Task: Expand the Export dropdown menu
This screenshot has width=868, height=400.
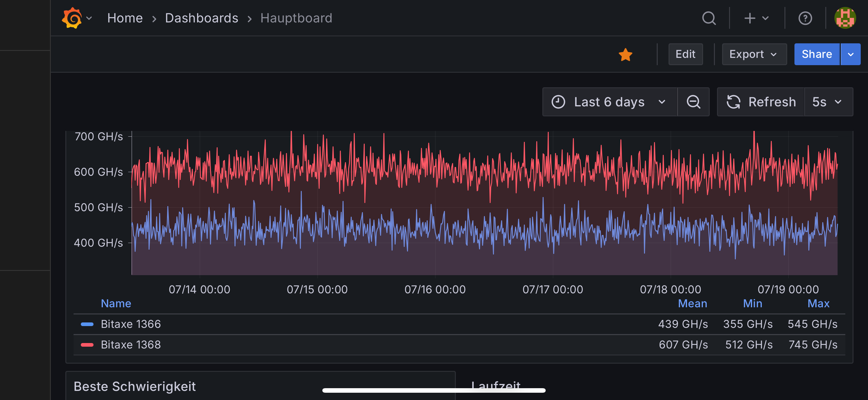Action: pos(754,55)
